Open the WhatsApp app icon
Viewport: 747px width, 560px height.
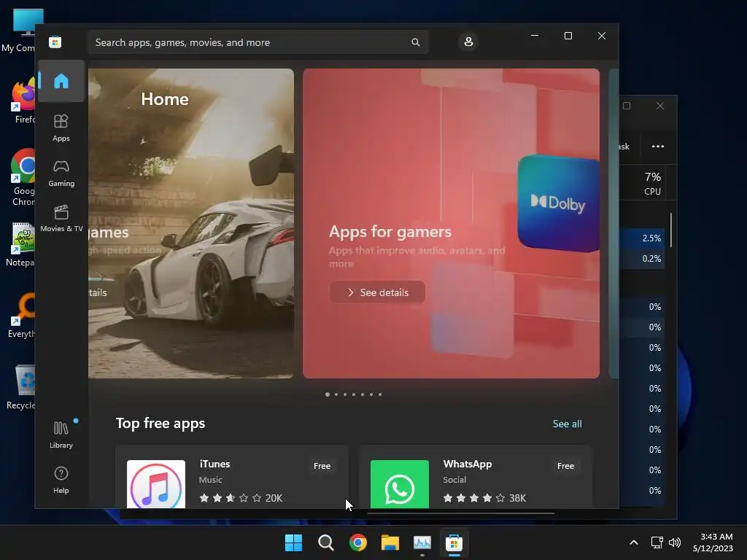point(400,484)
